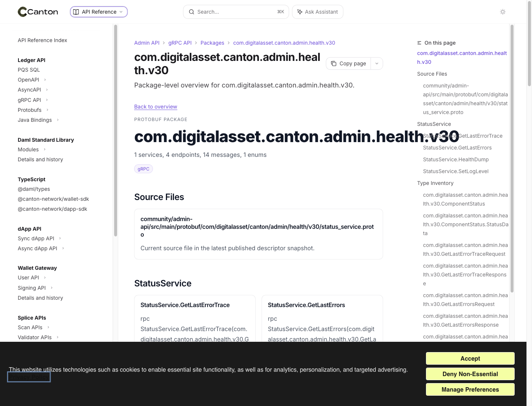532x406 pixels.
Task: Expand the OpenAPI sidebar section
Action: tap(45, 80)
